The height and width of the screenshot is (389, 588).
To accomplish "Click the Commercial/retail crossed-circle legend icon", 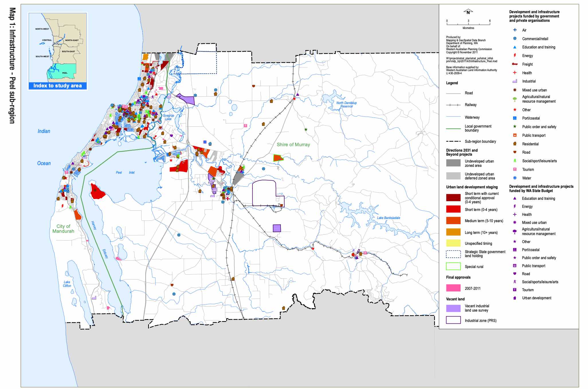I will click(515, 38).
